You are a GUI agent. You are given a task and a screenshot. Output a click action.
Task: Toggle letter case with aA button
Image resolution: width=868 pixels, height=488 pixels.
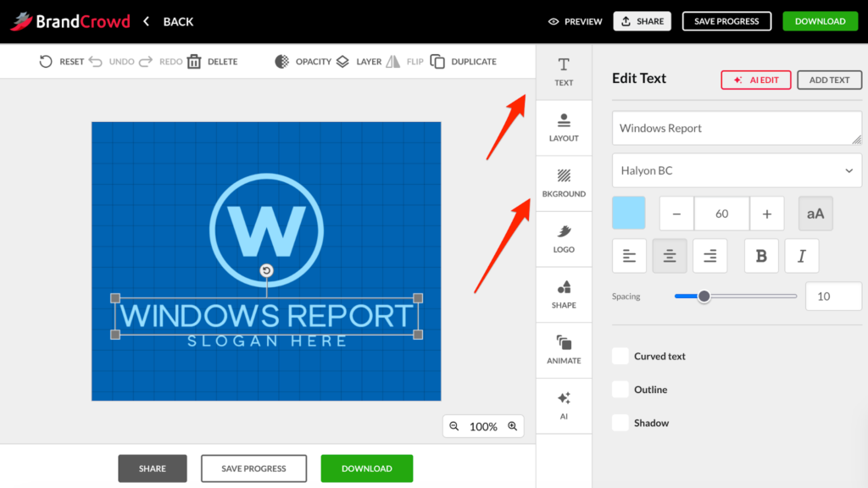tap(815, 213)
